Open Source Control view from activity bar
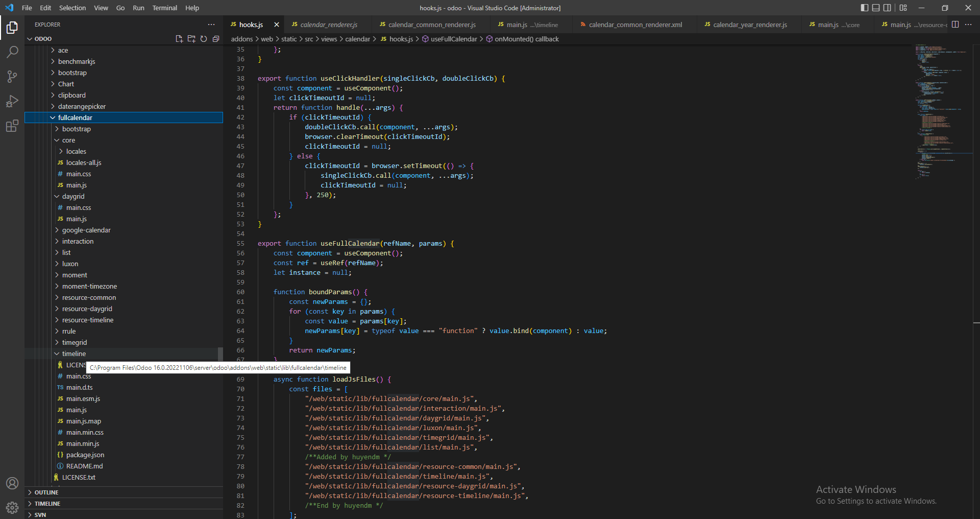 12,76
